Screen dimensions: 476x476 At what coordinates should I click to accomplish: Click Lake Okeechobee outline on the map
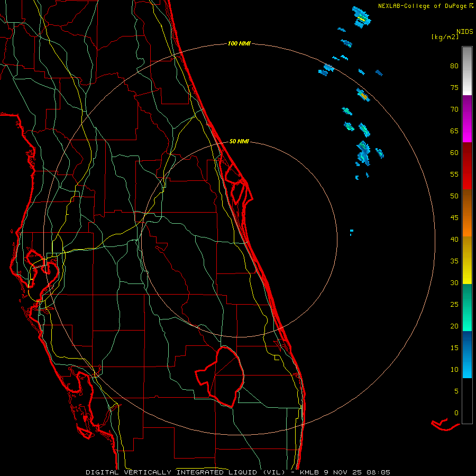(x=220, y=377)
